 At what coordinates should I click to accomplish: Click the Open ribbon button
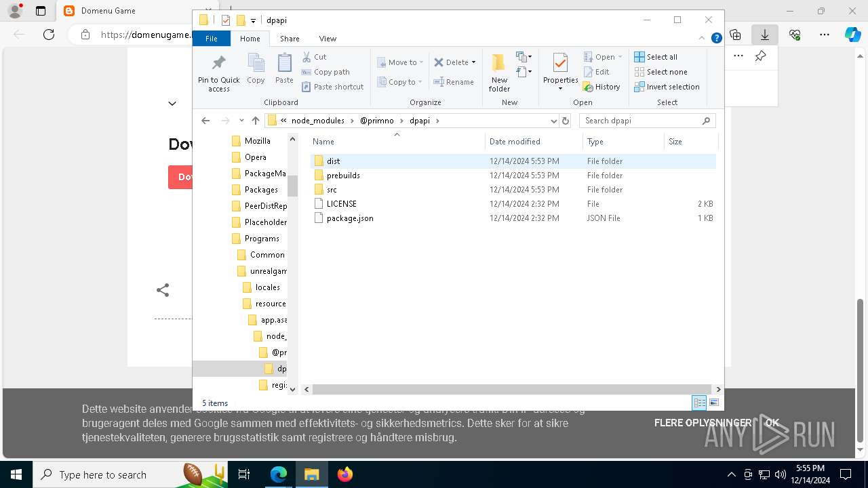point(602,57)
